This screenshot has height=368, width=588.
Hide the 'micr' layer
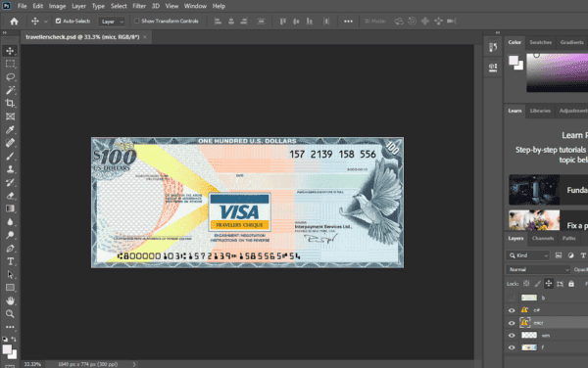pos(512,323)
